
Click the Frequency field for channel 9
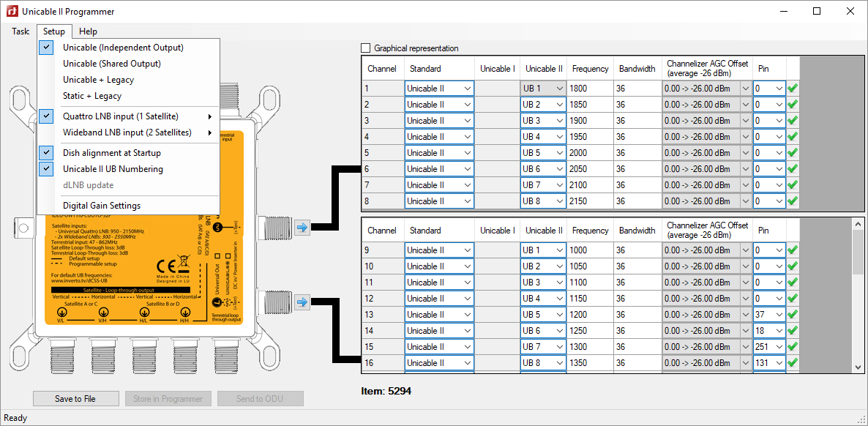pos(590,250)
